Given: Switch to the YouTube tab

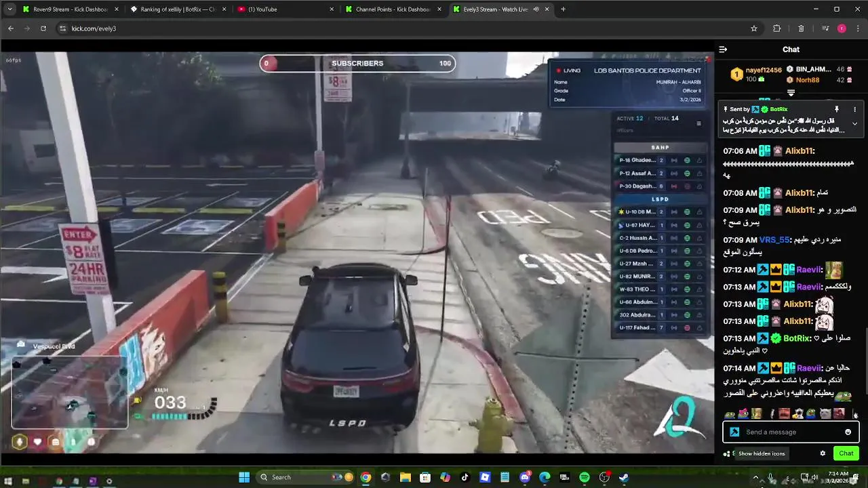Looking at the screenshot, I should [285, 9].
